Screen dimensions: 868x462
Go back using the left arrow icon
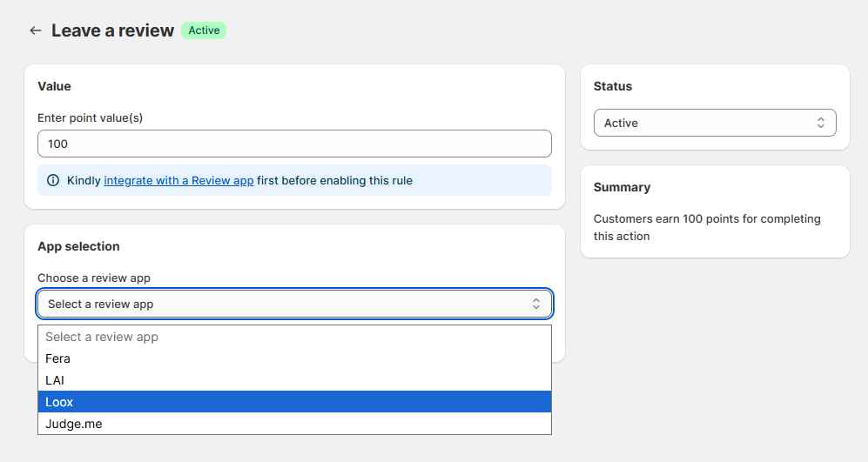(35, 30)
